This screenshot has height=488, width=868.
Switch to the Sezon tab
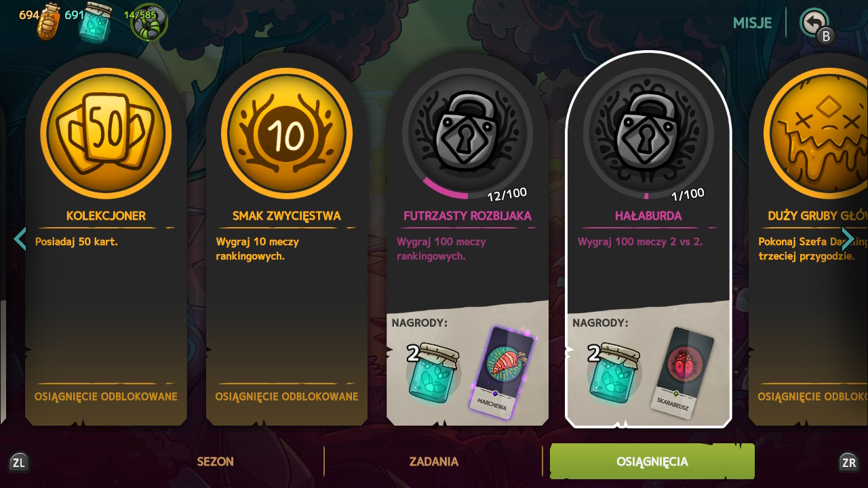pyautogui.click(x=215, y=462)
